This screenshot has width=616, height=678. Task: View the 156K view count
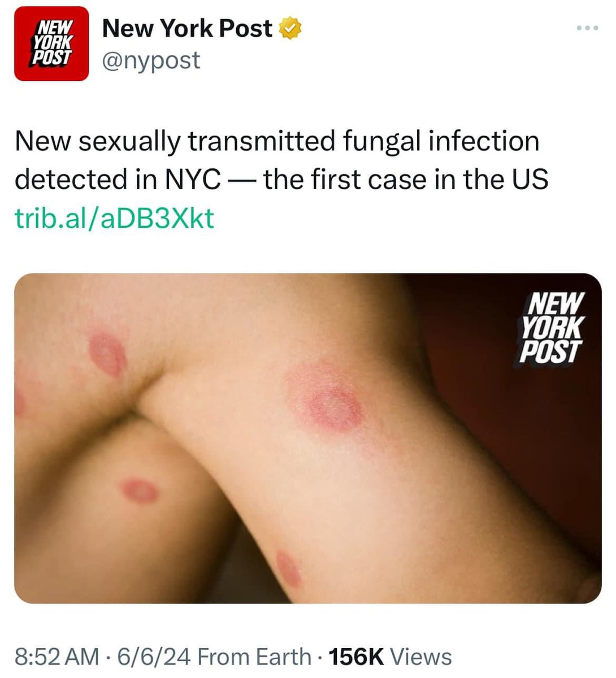[356, 657]
